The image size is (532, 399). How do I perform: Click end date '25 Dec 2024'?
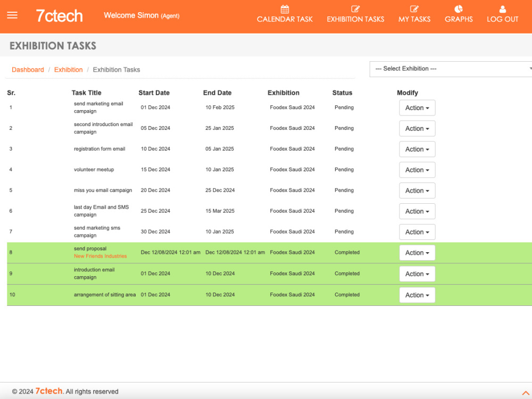click(x=220, y=190)
